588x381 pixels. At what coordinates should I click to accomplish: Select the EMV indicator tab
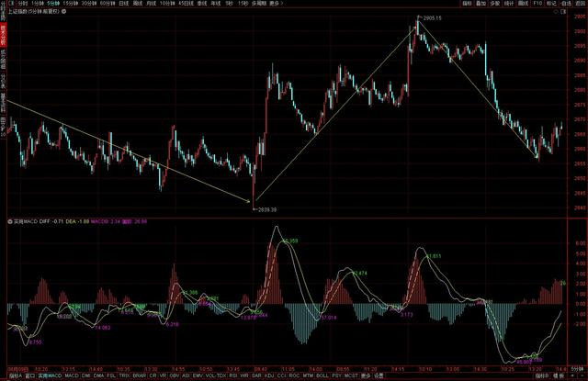coord(198,375)
